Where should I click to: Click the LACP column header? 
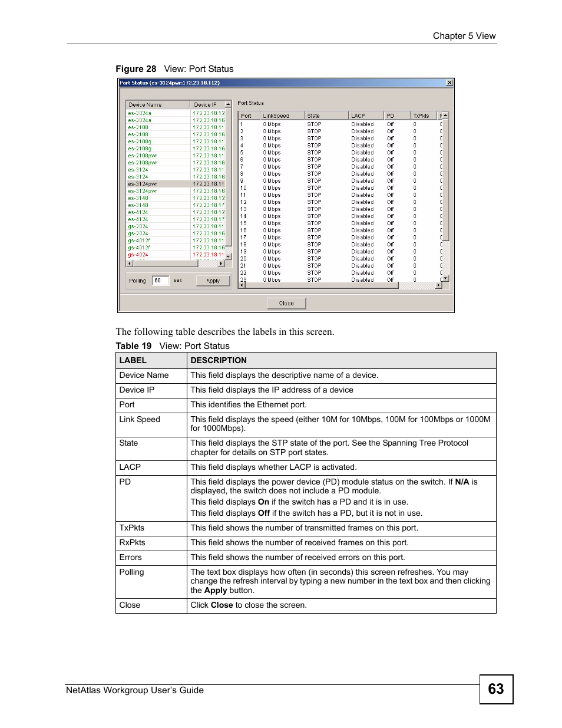tap(366, 116)
